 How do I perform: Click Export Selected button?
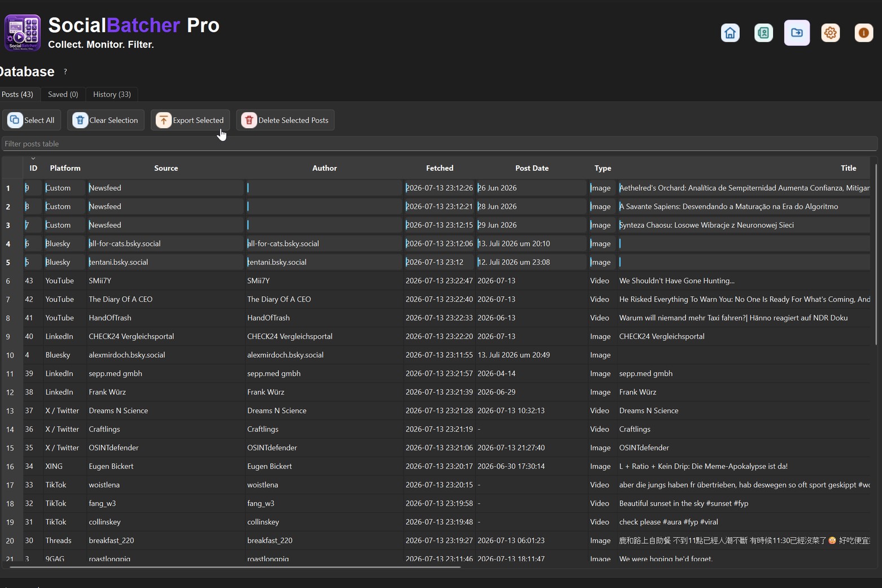[x=190, y=120]
